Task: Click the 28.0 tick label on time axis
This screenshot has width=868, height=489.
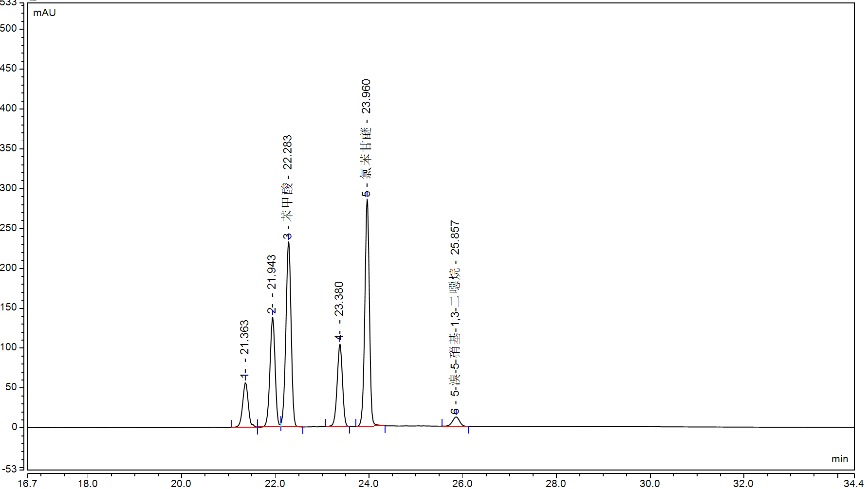Action: [555, 483]
